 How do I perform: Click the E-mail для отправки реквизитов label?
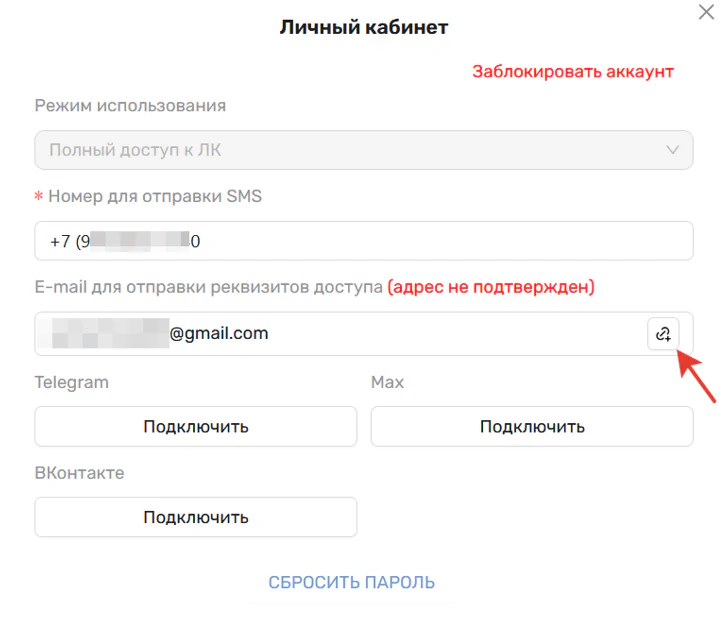click(208, 288)
